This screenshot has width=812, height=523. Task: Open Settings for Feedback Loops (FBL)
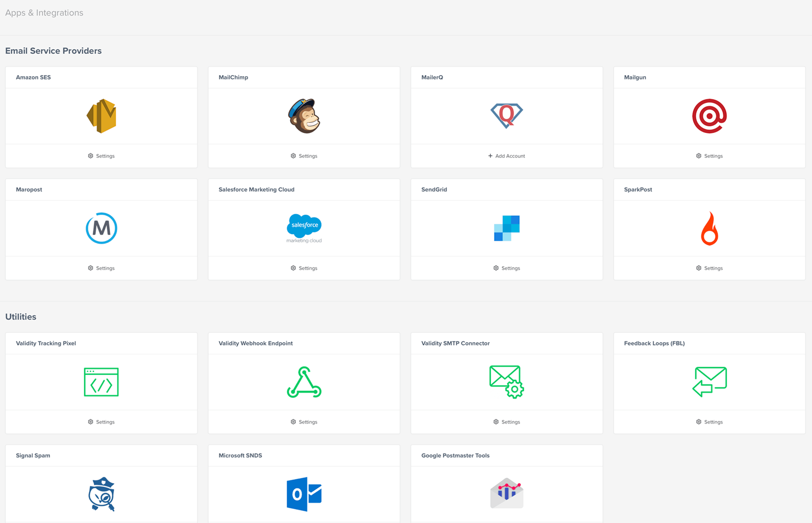click(709, 422)
